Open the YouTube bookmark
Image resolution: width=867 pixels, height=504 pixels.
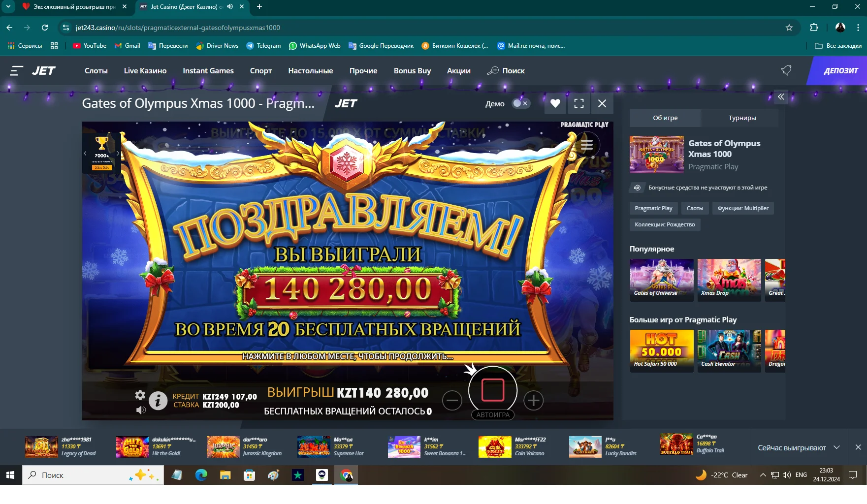tap(90, 46)
